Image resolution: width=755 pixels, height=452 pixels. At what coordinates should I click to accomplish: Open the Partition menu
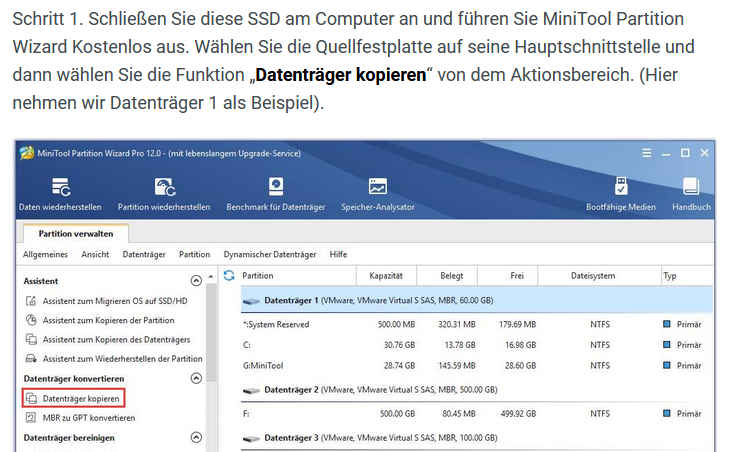click(x=195, y=254)
